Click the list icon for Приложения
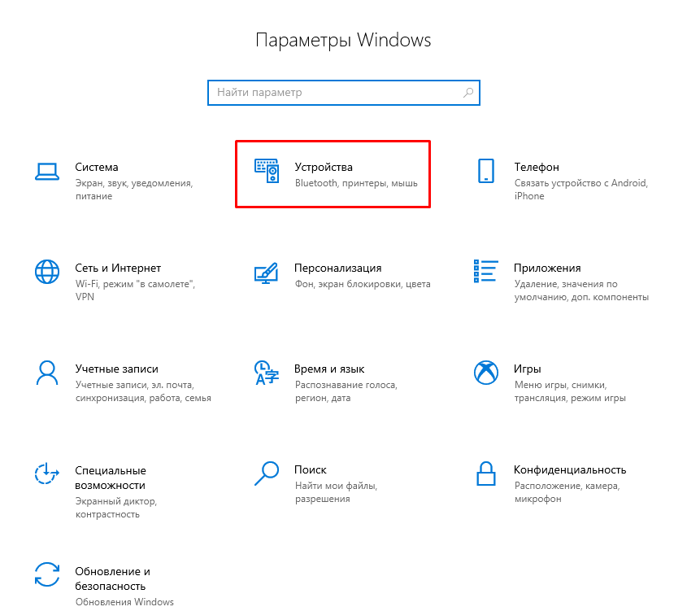The width and height of the screenshot is (700, 611). point(485,271)
